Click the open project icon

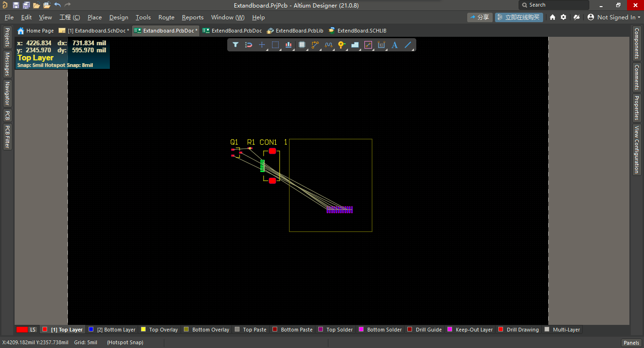[x=47, y=5]
